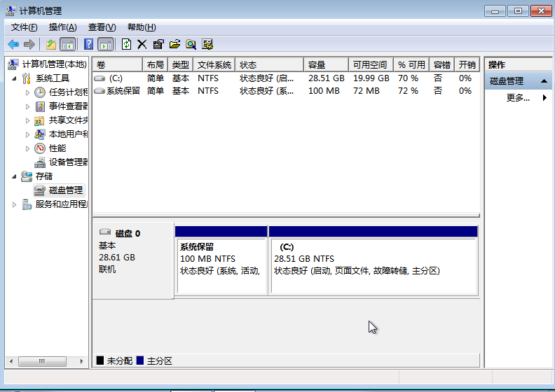Expand the 任务计划程序 node arrow
The width and height of the screenshot is (555, 392).
point(28,92)
